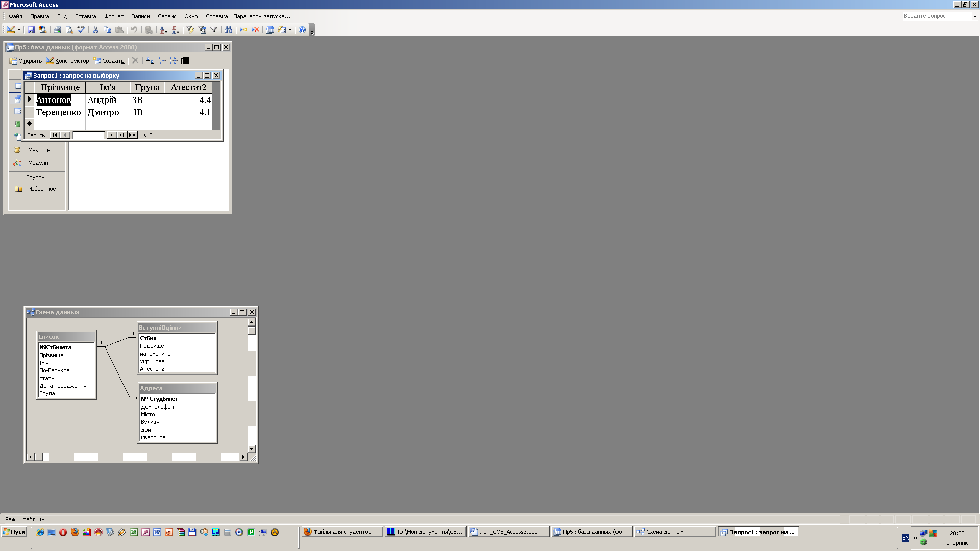Open the View mode dropdown arrow
The width and height of the screenshot is (980, 551).
[x=19, y=30]
